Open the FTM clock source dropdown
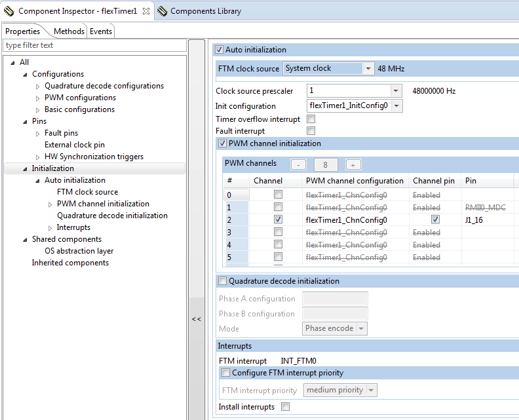Image resolution: width=519 pixels, height=420 pixels. (x=368, y=69)
